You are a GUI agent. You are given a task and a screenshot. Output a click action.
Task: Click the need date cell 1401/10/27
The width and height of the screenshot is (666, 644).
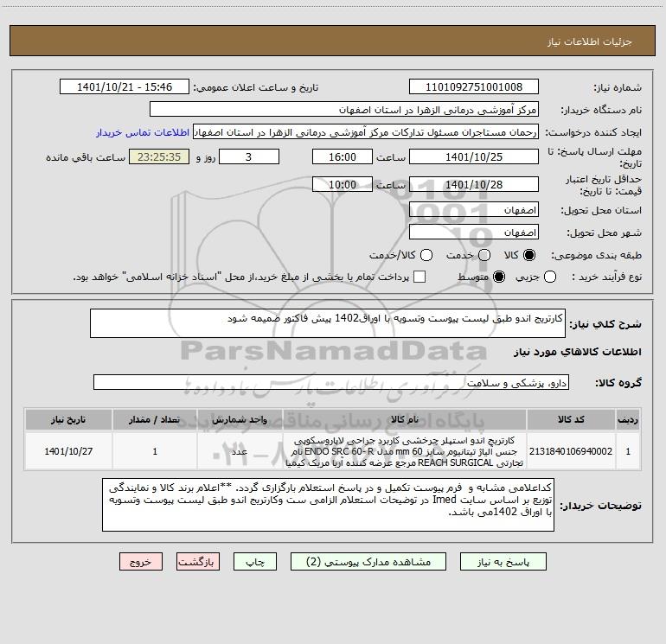(68, 451)
